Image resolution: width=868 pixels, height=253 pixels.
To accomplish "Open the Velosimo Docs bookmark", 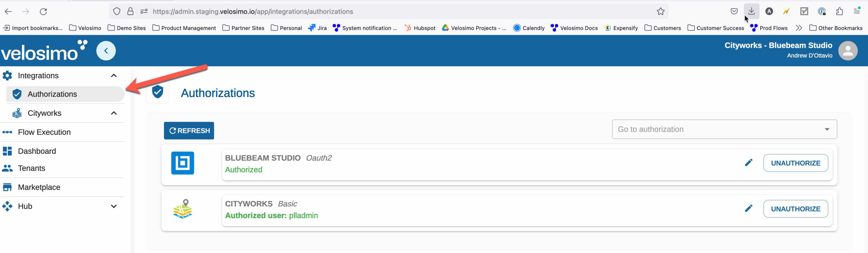I will coord(574,28).
